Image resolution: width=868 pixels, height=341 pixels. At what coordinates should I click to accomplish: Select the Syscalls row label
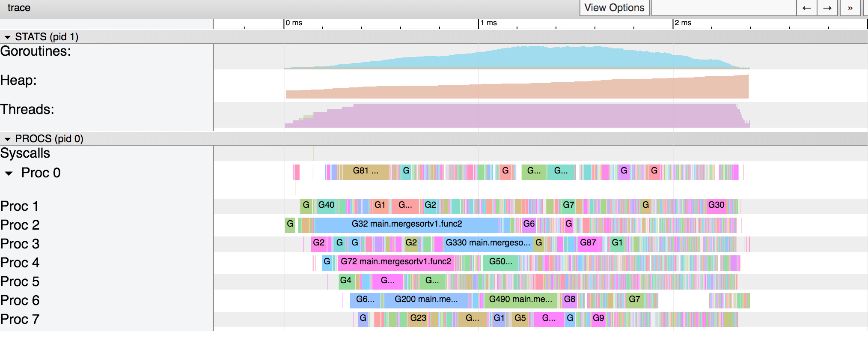tap(25, 153)
